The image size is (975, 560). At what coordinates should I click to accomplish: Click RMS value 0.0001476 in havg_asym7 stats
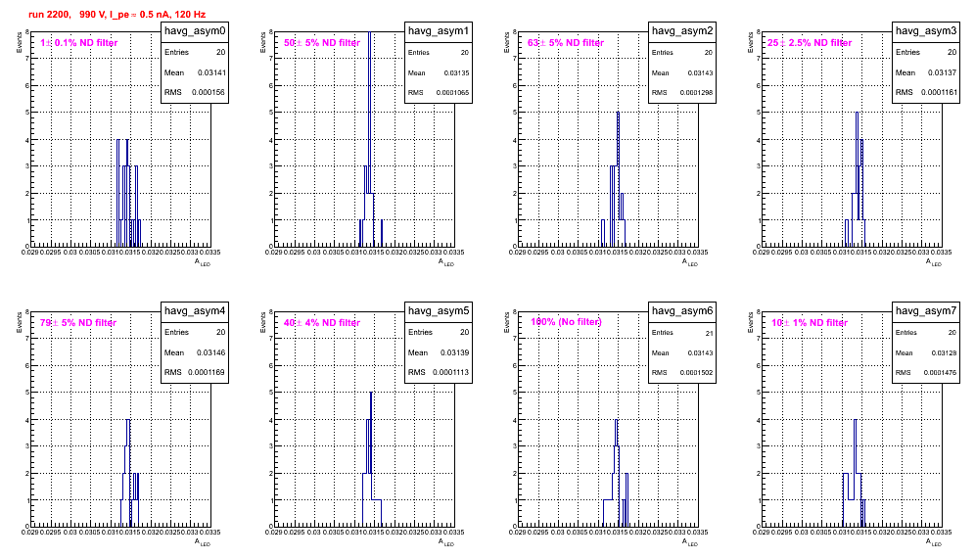pos(940,373)
